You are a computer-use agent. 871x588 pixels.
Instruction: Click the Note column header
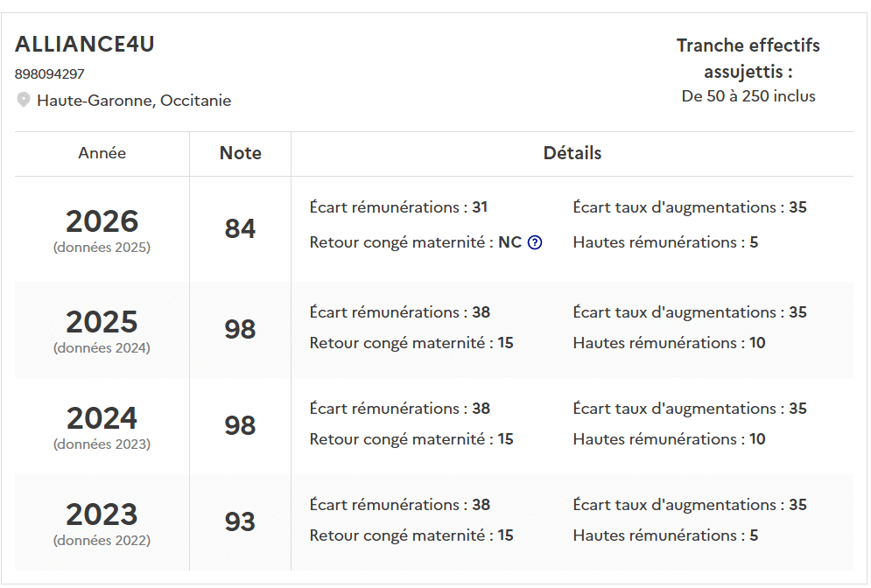pos(240,153)
